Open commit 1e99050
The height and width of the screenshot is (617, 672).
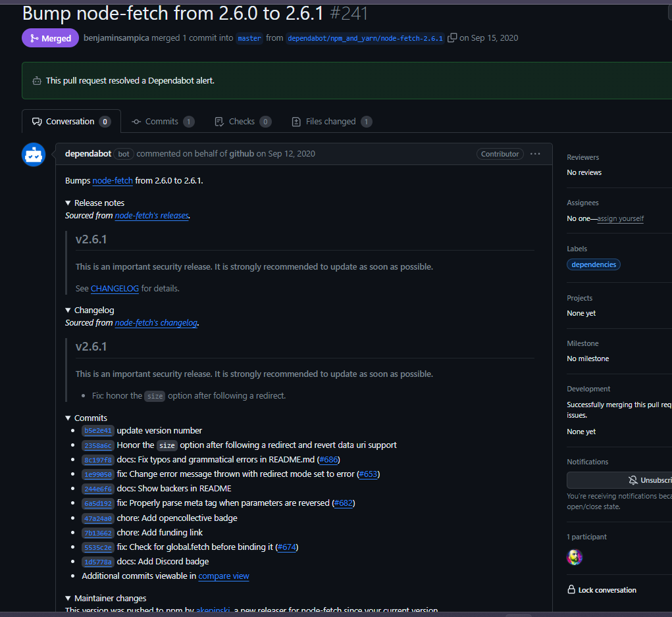pyautogui.click(x=97, y=474)
